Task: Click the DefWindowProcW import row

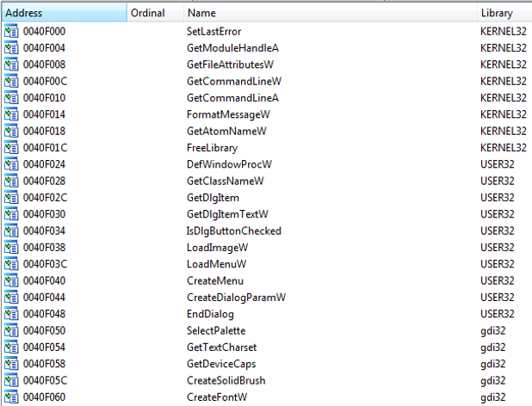Action: 224,164
